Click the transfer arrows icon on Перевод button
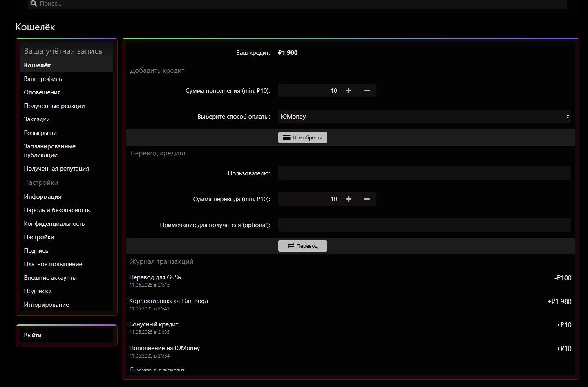This screenshot has height=387, width=588. (x=291, y=246)
